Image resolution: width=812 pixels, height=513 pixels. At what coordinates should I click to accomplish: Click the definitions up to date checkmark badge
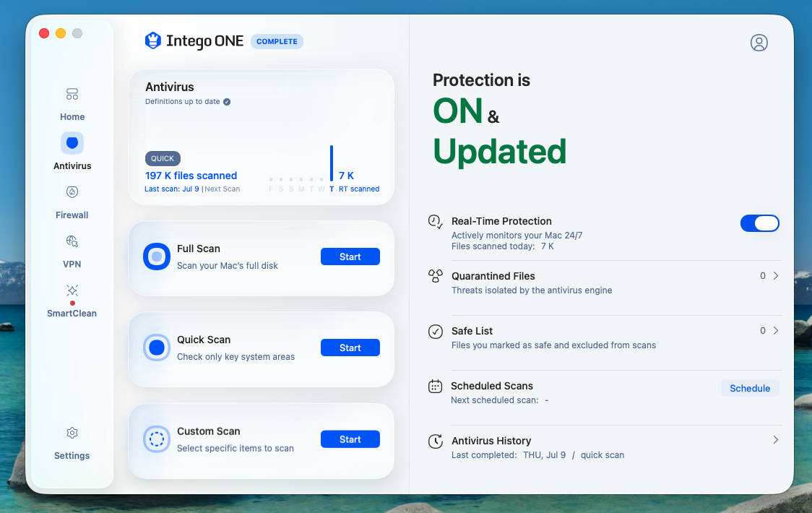coord(227,102)
